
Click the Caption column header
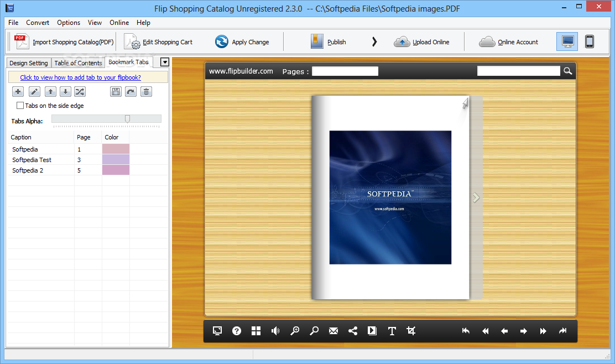coord(41,137)
